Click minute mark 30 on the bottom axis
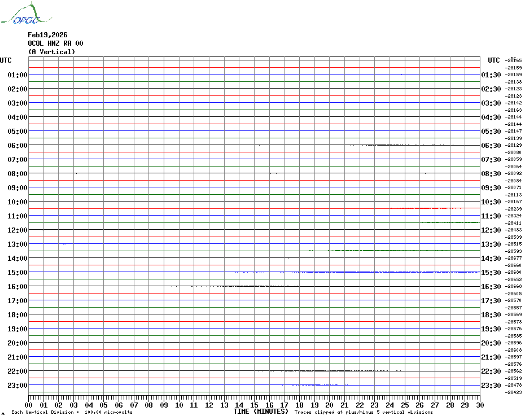This screenshot has width=525, height=420. [479, 405]
